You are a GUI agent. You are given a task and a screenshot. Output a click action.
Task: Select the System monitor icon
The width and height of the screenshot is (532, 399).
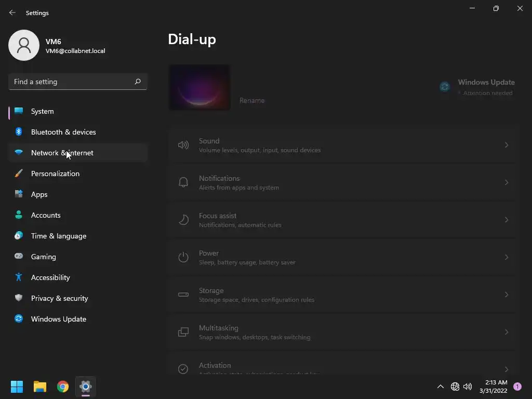19,111
